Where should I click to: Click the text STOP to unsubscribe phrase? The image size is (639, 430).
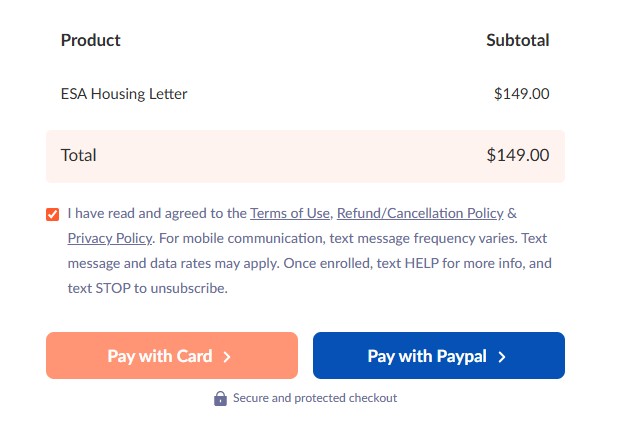148,289
